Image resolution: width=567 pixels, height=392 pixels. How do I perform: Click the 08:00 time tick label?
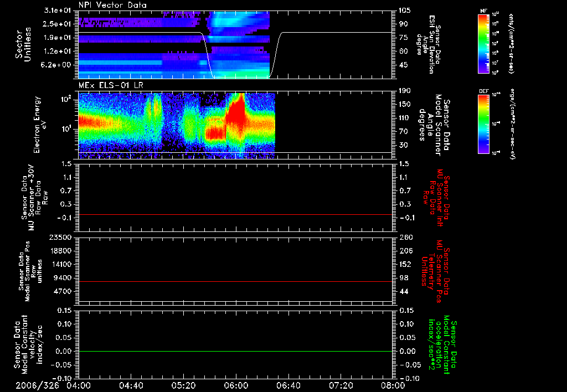click(393, 386)
